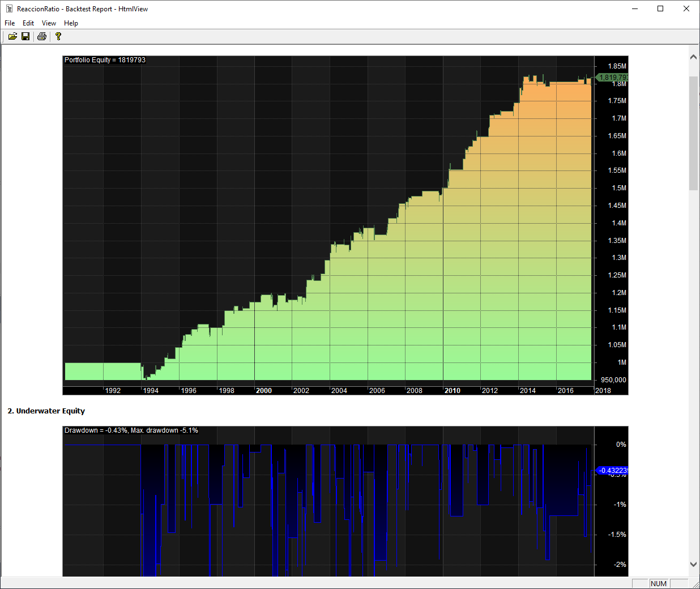The height and width of the screenshot is (589, 700).
Task: Click the 0% drawdown axis value
Action: [x=621, y=445]
